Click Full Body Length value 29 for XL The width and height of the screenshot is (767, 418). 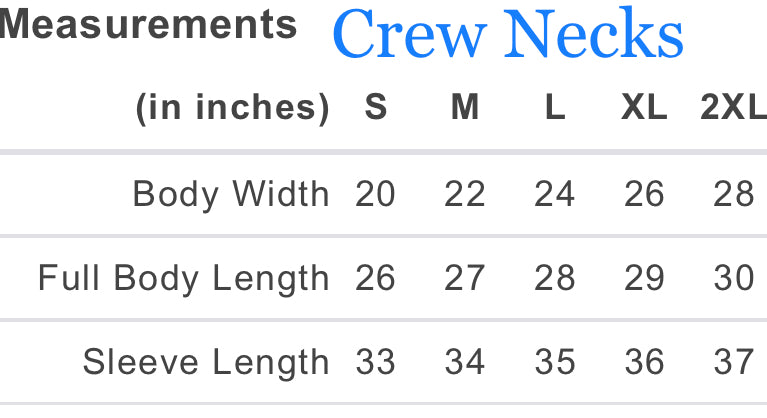[644, 278]
